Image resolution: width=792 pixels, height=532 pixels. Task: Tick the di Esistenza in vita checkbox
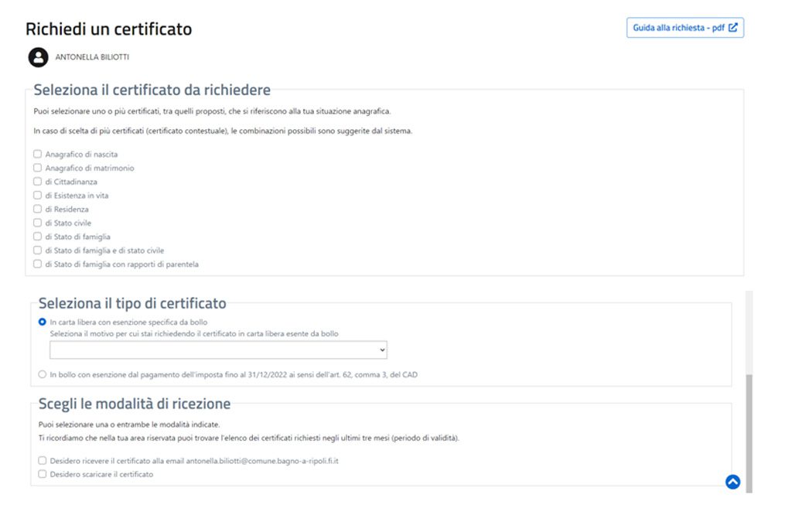[x=37, y=195]
